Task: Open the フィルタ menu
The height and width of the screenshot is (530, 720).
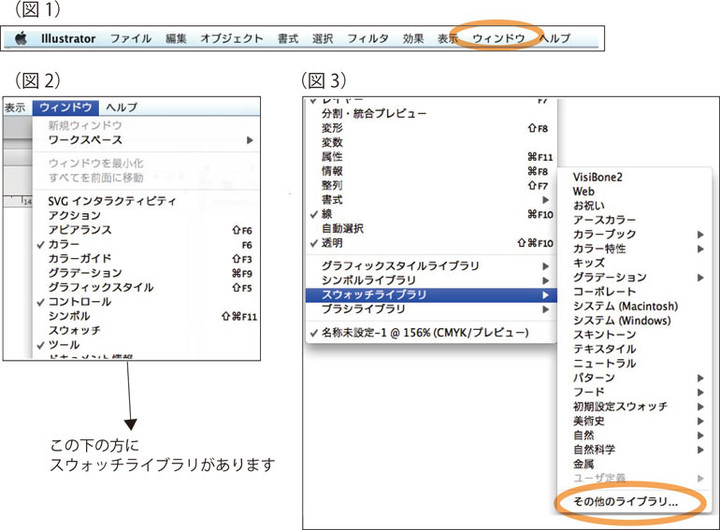Action: (368, 39)
